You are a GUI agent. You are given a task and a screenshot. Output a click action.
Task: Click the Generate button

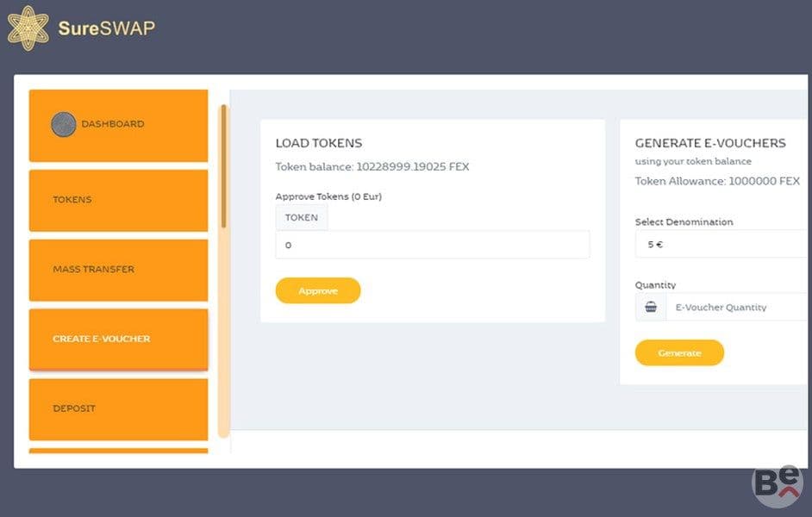click(679, 353)
